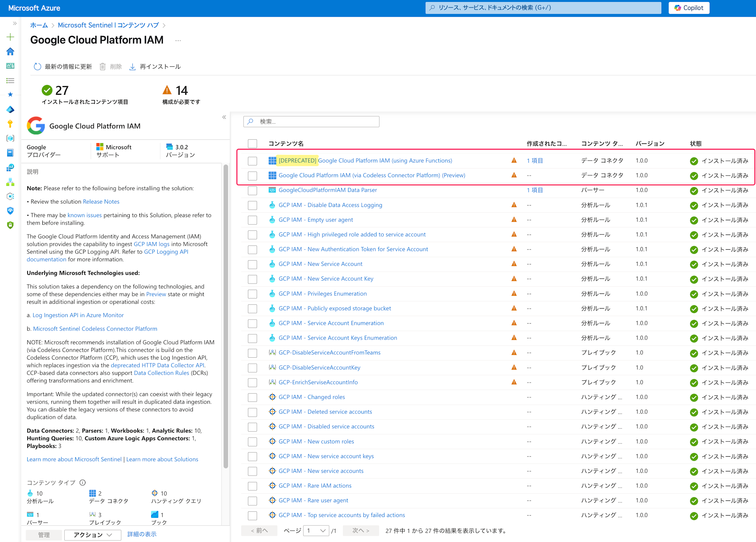The image size is (756, 542).
Task: Toggle the select-all checkbox in table header
Action: pos(253,144)
